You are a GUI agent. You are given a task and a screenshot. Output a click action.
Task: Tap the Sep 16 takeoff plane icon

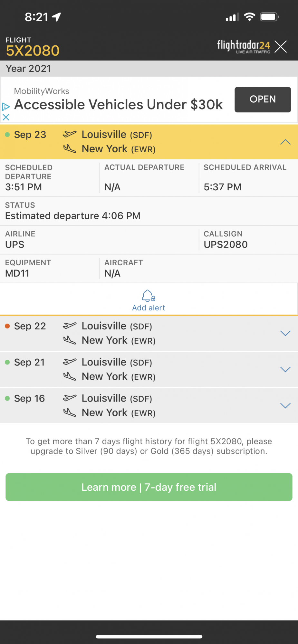pyautogui.click(x=69, y=398)
